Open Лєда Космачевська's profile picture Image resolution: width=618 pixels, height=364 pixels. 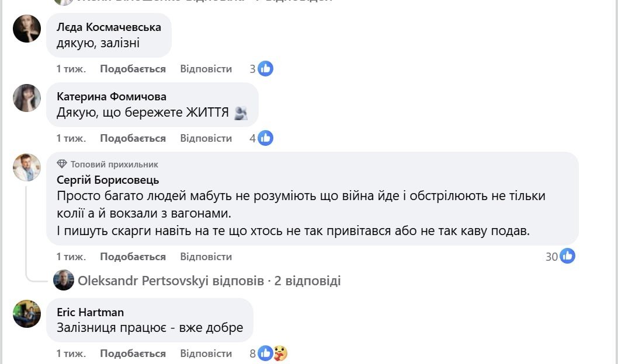coord(27,29)
